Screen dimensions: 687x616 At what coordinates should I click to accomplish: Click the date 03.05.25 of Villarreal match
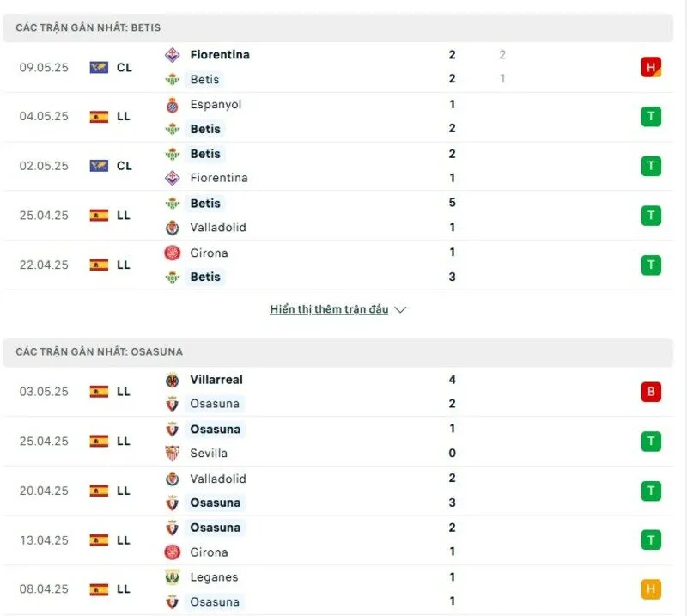(x=42, y=392)
